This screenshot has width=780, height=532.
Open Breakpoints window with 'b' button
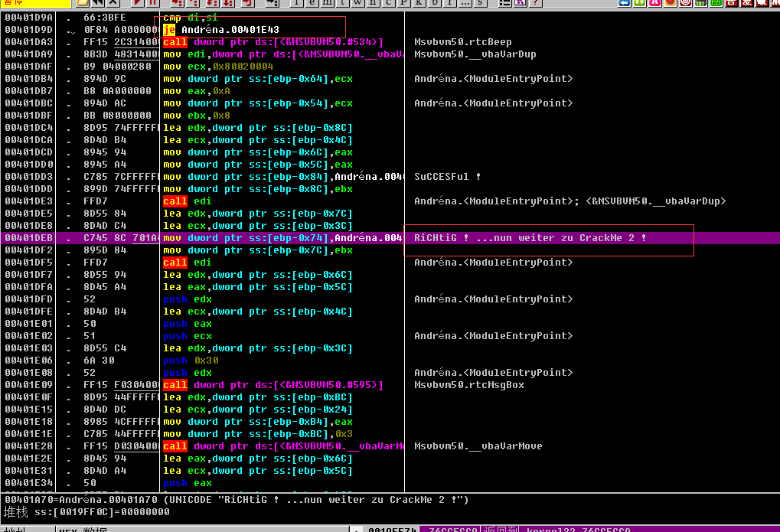(436, 3)
